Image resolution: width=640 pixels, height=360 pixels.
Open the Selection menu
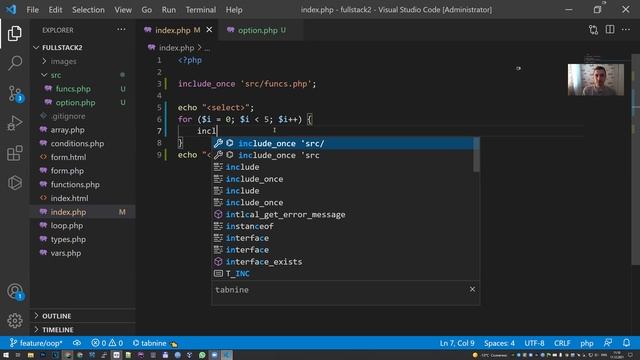(88, 9)
